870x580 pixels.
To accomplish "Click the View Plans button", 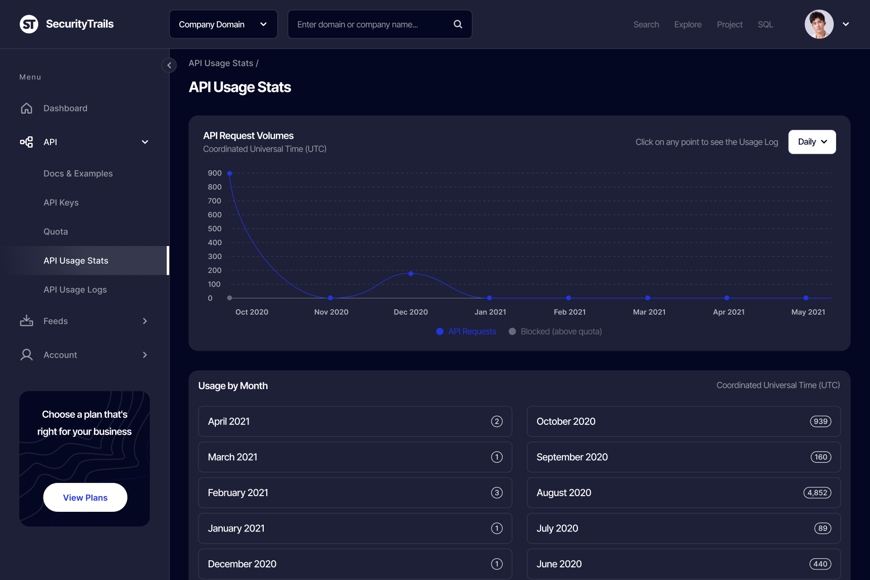I will [x=85, y=497].
